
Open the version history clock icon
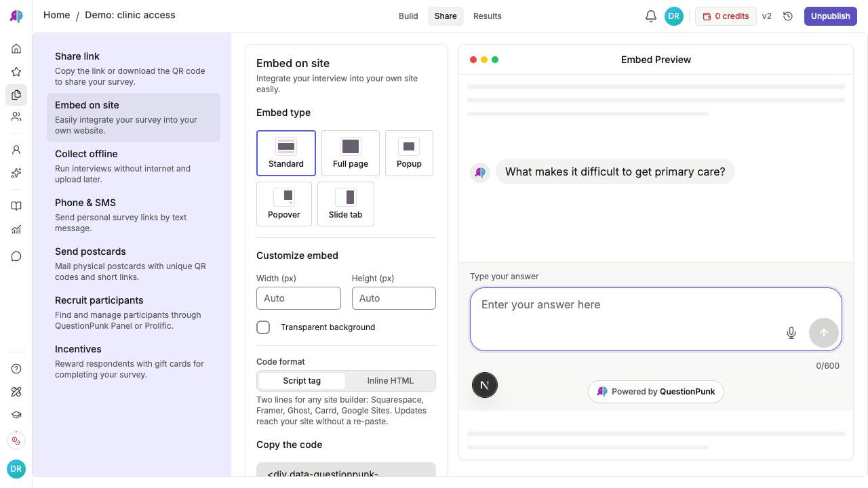tap(788, 16)
